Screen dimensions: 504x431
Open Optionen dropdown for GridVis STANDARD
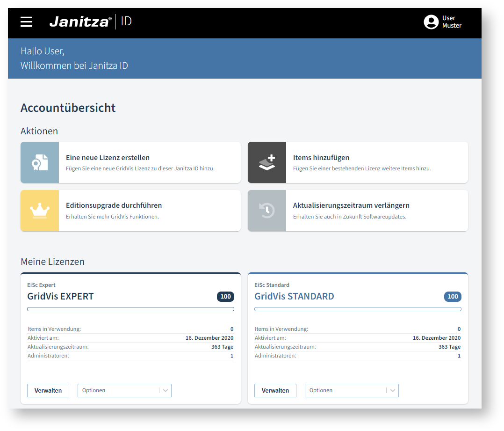tap(352, 390)
